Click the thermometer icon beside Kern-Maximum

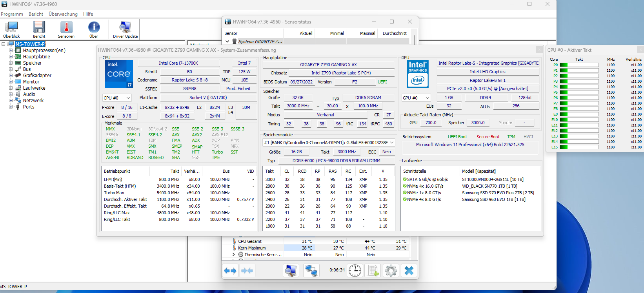235,248
